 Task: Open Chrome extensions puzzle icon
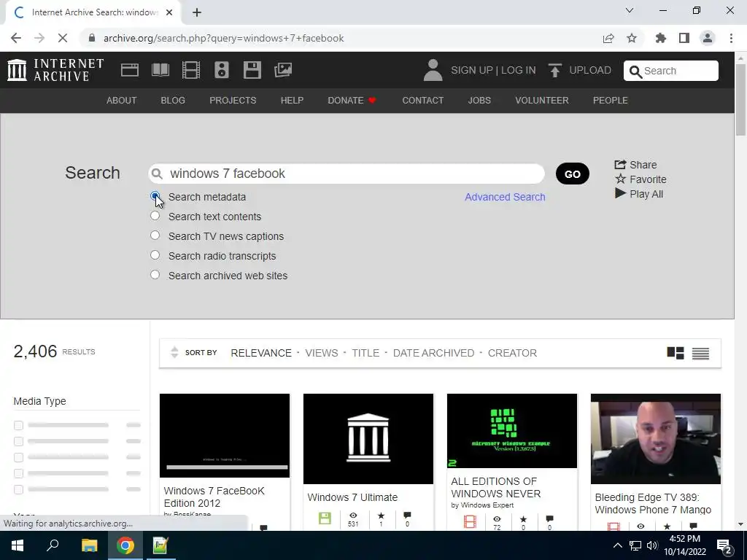661,38
